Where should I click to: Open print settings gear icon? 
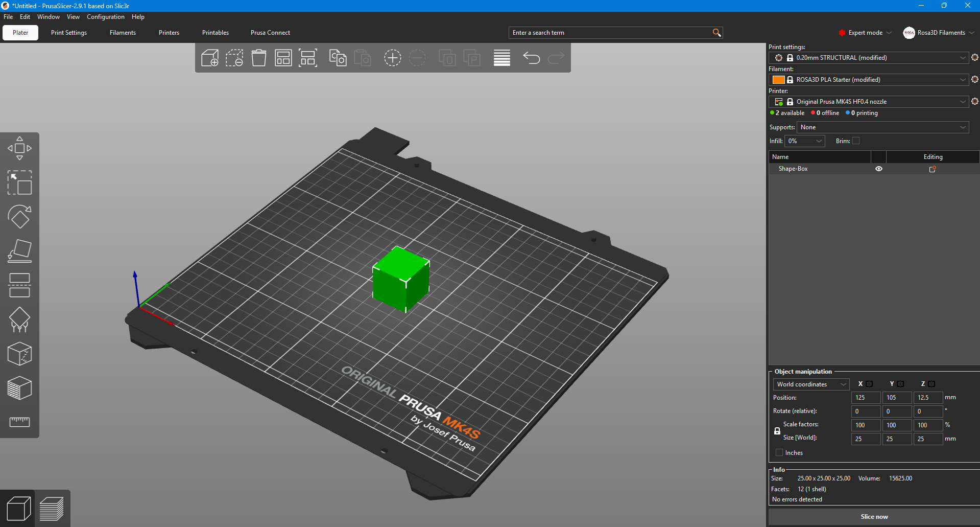pyautogui.click(x=974, y=58)
